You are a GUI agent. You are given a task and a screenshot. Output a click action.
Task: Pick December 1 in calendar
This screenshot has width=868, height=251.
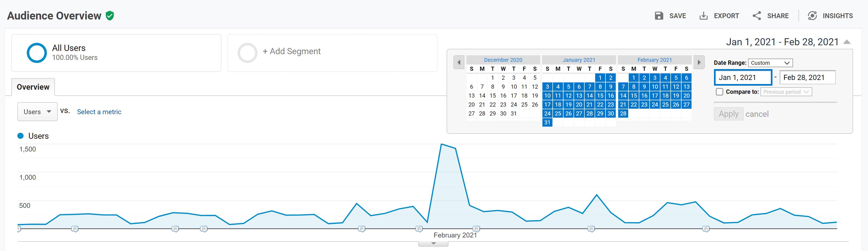pyautogui.click(x=493, y=78)
